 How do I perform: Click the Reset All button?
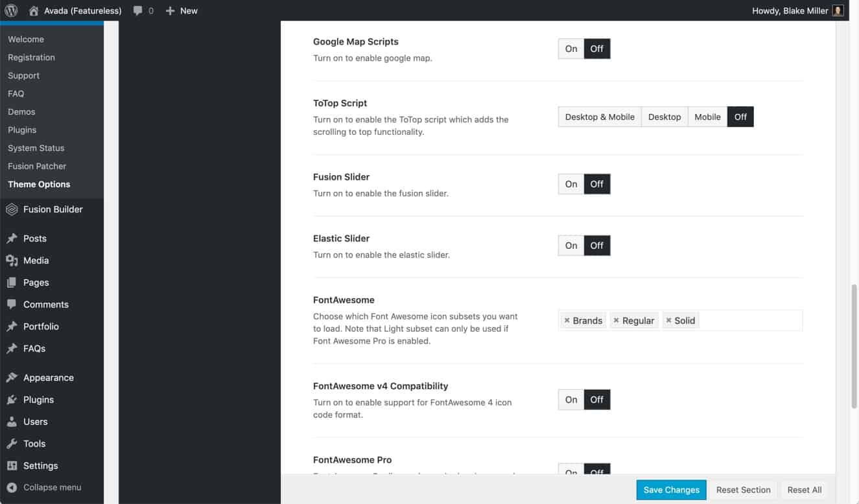805,490
